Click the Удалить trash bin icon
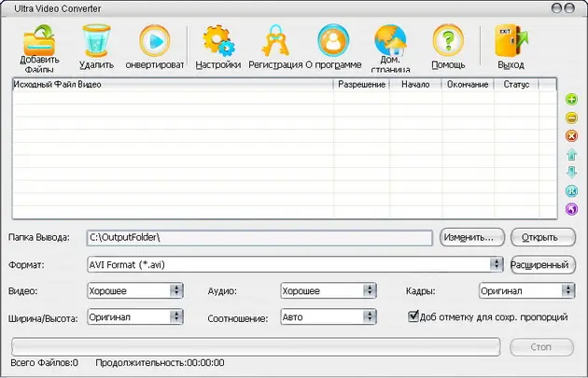Viewport: 588px width, 378px height. (x=96, y=40)
